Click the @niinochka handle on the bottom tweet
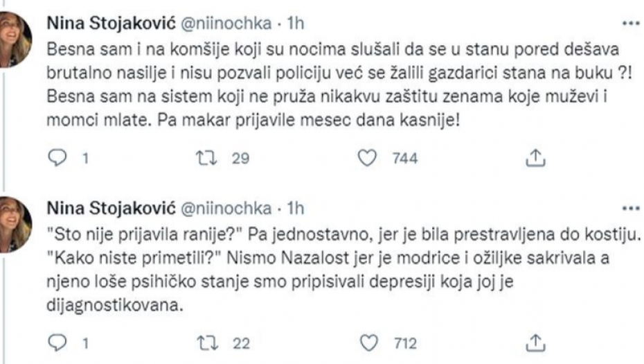644x364 pixels. (x=226, y=207)
